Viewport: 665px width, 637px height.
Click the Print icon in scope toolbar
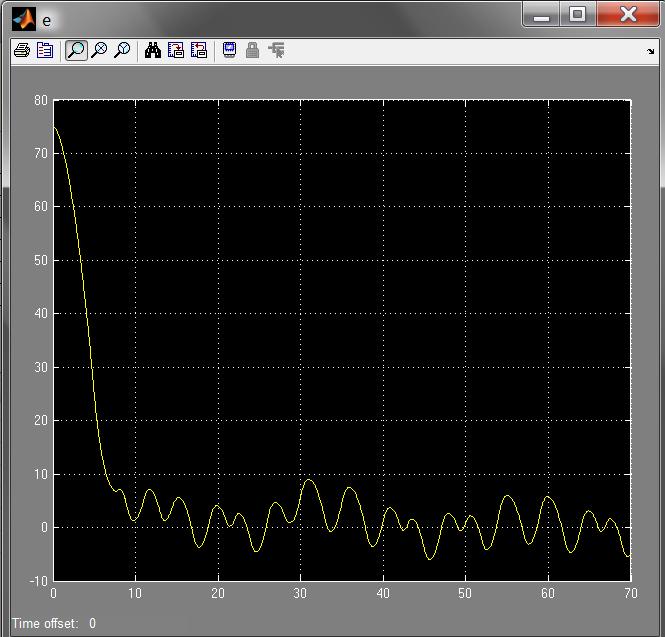pyautogui.click(x=22, y=50)
